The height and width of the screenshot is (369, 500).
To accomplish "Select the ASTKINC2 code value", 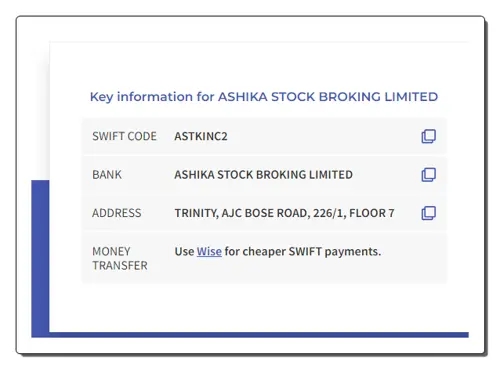I will tap(201, 136).
